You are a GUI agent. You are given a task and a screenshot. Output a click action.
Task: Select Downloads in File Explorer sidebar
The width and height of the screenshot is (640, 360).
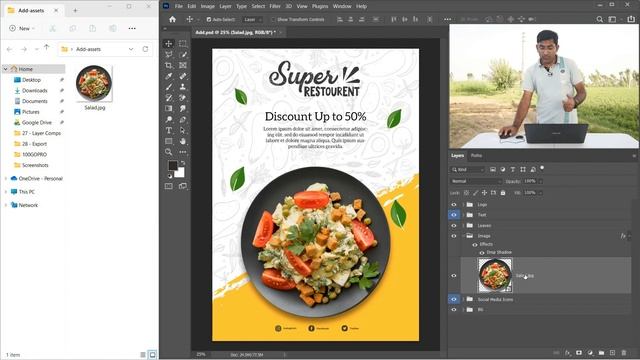coord(35,91)
